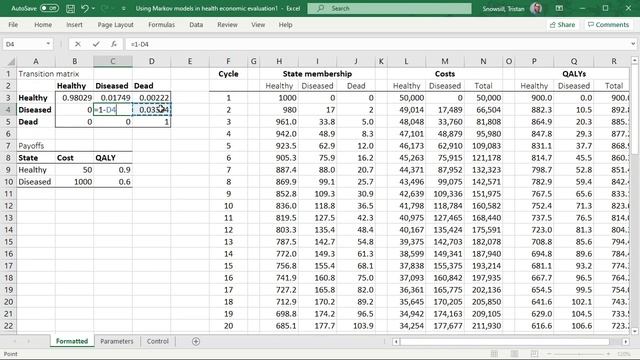Click the Search box in title bar
640x360 pixels.
(x=389, y=8)
